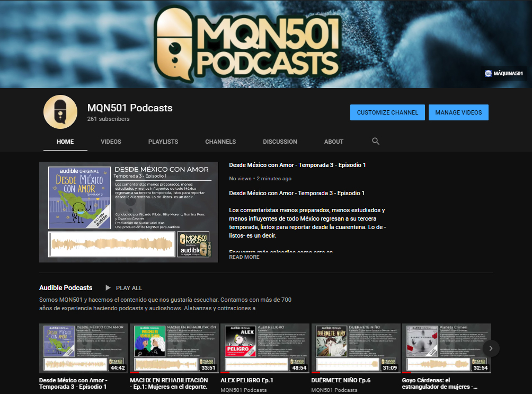
Task: Click MQN501 Podcasts channel name under Duérmete Niño
Action: 334,390
